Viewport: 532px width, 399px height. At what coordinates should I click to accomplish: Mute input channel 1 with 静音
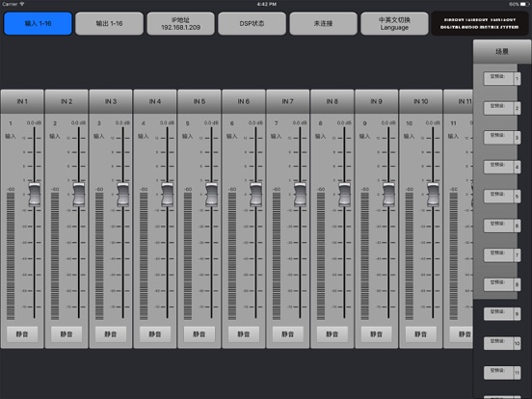(x=22, y=334)
